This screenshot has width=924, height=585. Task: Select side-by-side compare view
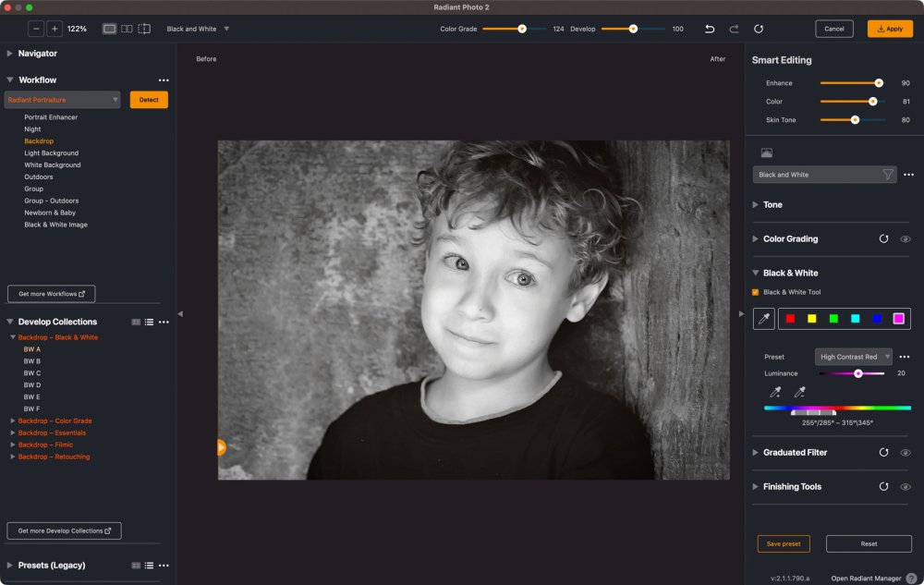coord(127,29)
